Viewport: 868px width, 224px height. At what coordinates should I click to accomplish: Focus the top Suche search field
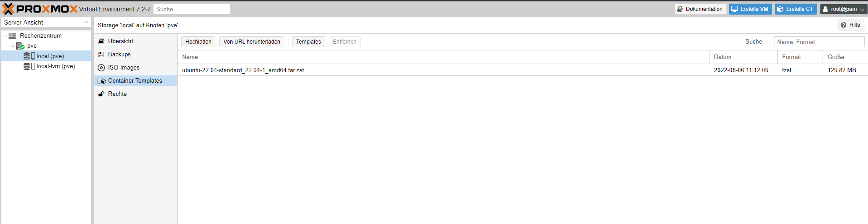coord(192,9)
